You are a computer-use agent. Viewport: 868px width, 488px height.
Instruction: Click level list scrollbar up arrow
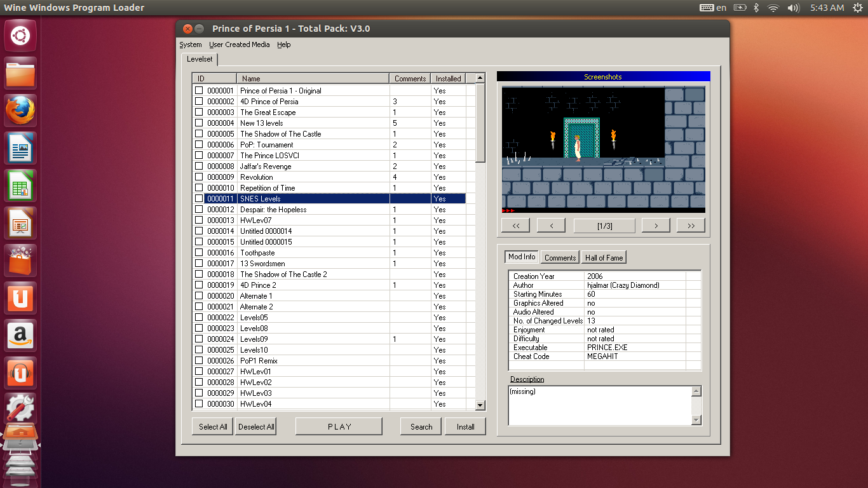(x=480, y=78)
